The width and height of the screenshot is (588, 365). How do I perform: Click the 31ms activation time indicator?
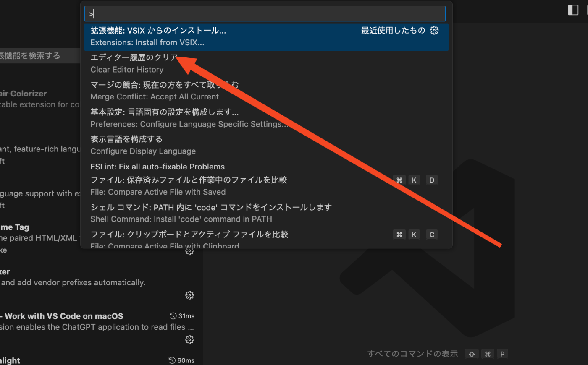click(x=182, y=316)
